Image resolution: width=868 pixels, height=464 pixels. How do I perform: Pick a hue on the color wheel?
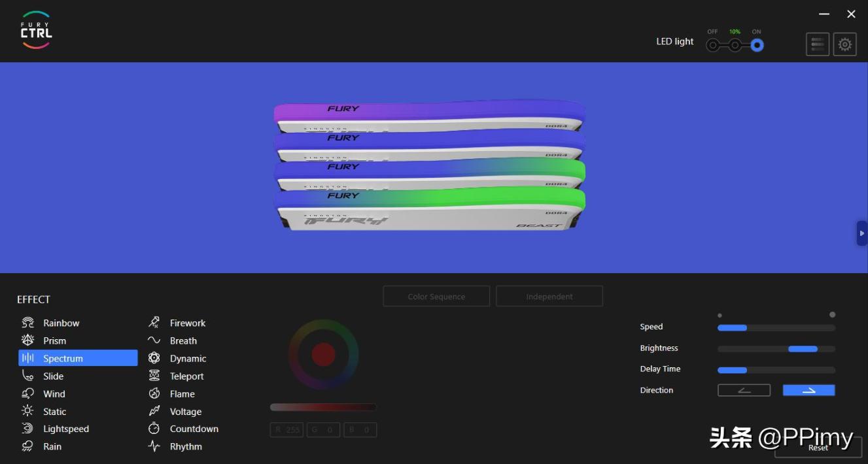tap(323, 354)
